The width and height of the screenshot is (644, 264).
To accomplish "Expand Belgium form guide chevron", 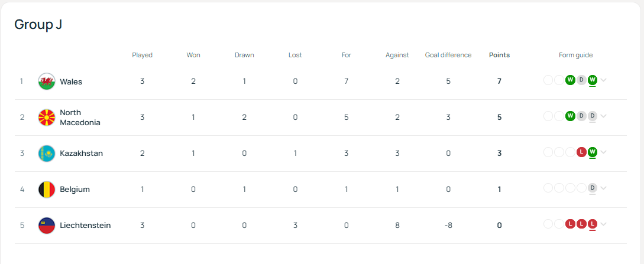I will tap(603, 188).
